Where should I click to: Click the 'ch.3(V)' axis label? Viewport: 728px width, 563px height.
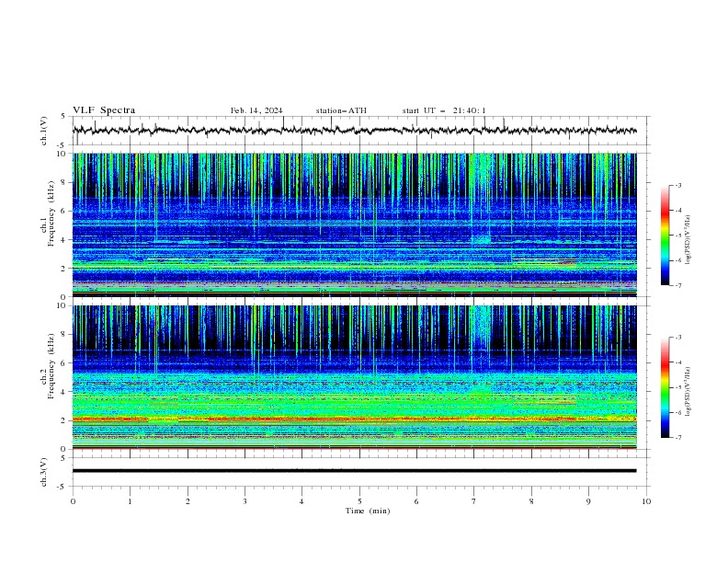coord(44,472)
